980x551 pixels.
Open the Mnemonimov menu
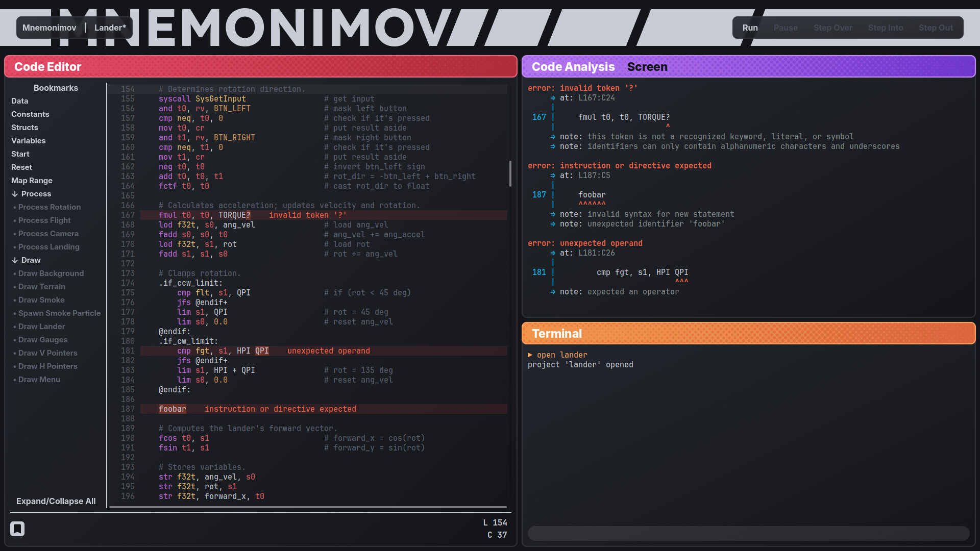click(49, 28)
